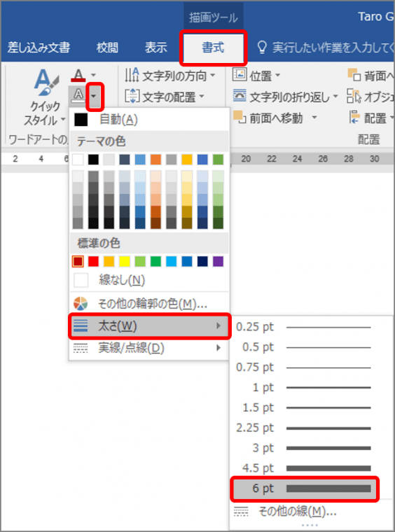395x532 pixels.
Task: Click the 文字列の折り返し wrap text icon
Action: [x=240, y=97]
